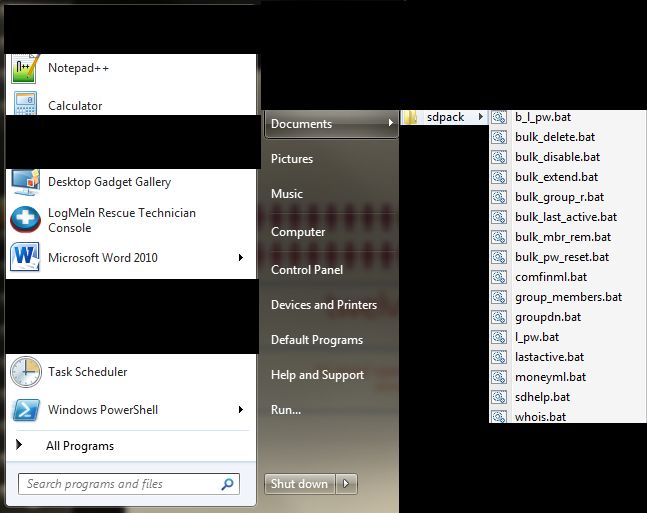Viewport: 647px width, 513px height.
Task: Open Pictures from the Start menu
Action: tap(292, 159)
